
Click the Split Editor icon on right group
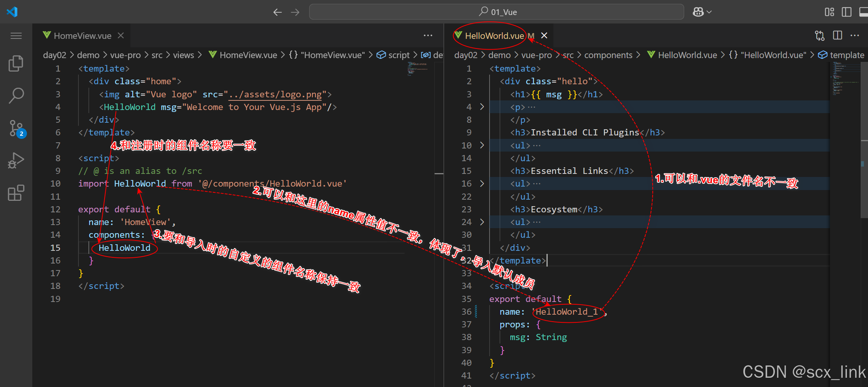point(837,35)
